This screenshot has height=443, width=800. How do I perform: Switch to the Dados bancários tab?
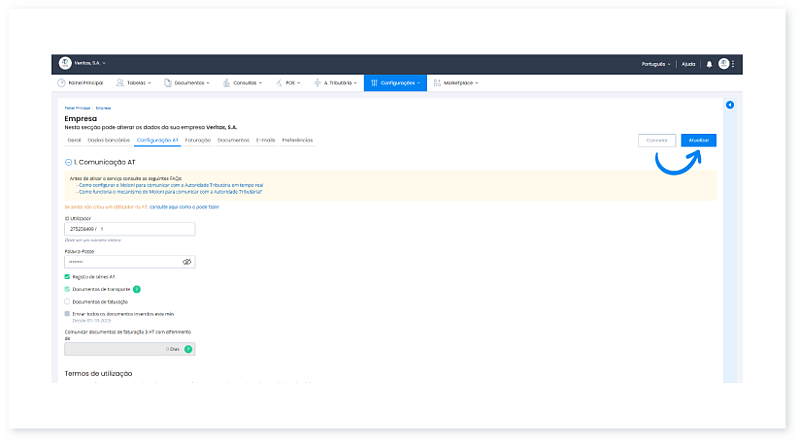108,140
